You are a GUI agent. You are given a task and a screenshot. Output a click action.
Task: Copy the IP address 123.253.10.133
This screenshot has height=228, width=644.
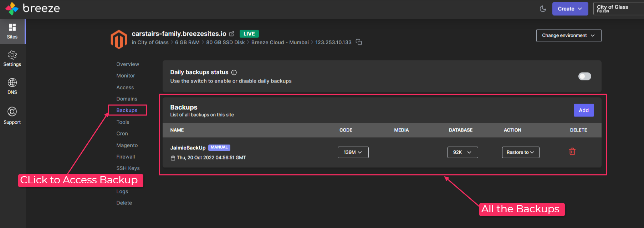coord(359,42)
